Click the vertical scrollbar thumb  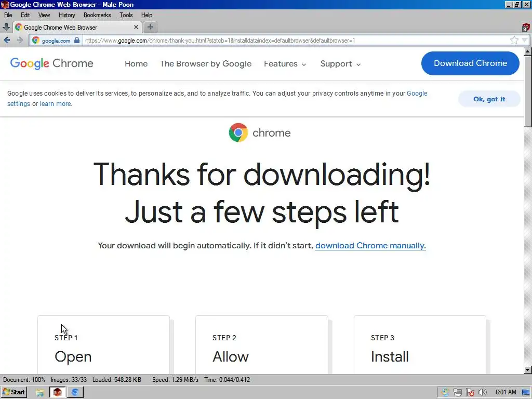(528, 91)
